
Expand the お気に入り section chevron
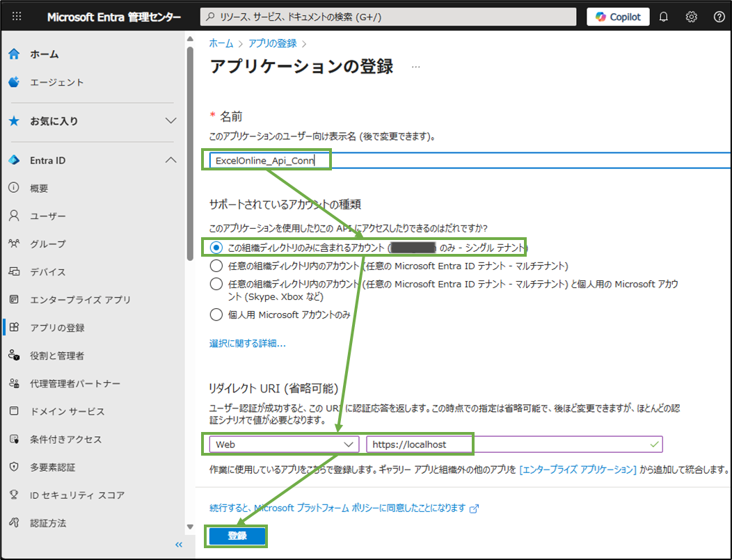click(x=171, y=121)
